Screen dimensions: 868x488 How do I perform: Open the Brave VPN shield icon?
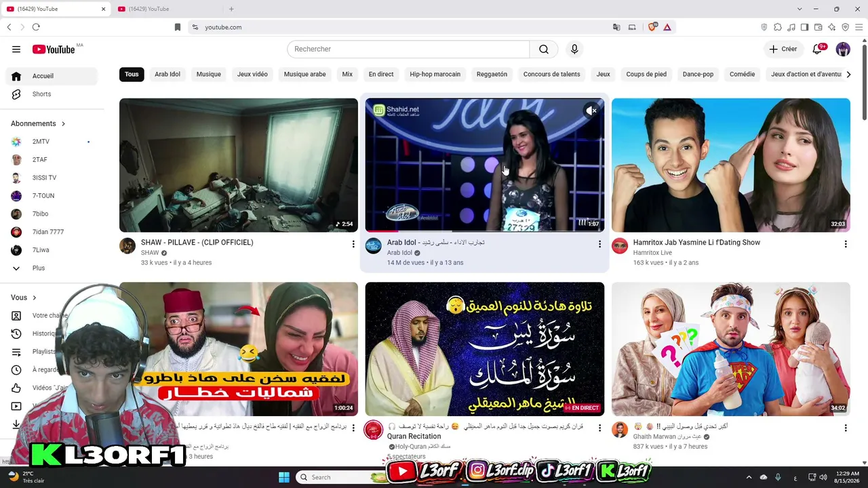tap(846, 27)
